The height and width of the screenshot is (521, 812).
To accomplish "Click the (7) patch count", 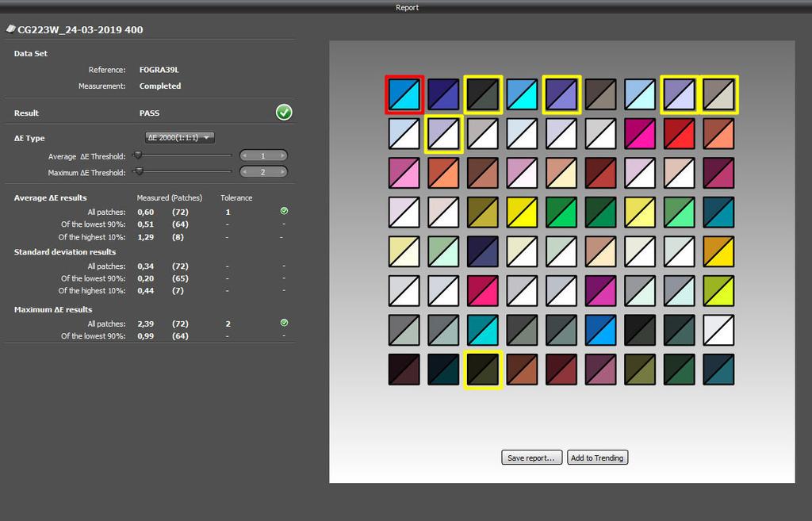I will click(178, 291).
